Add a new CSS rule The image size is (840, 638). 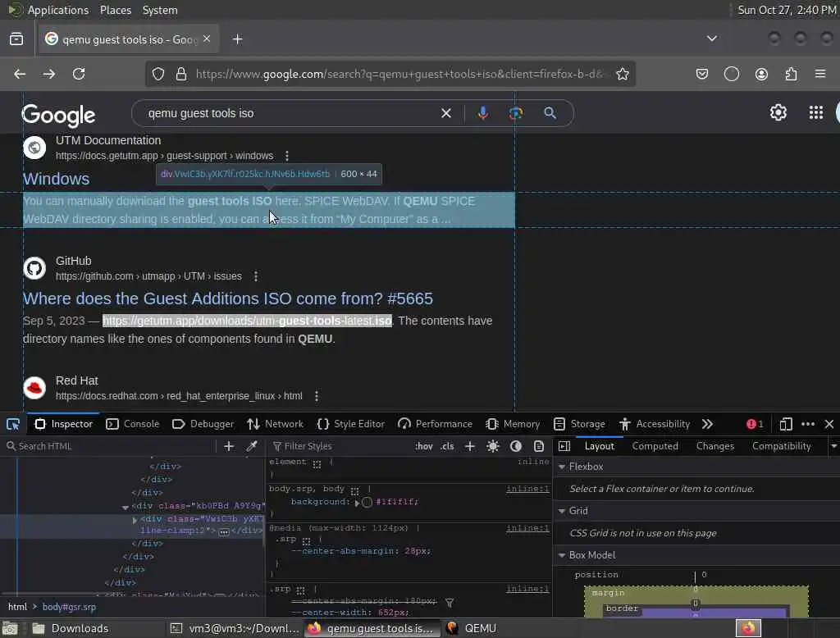[x=470, y=446]
